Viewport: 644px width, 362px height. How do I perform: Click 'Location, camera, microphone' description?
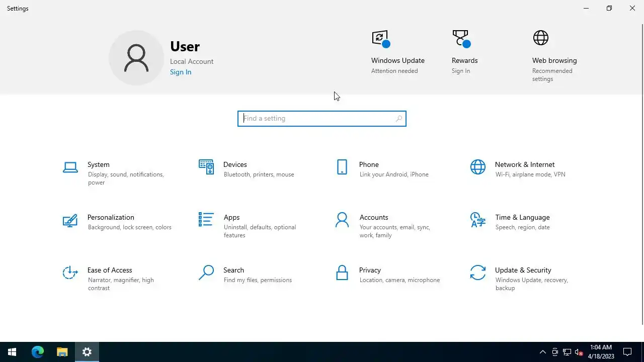tap(400, 280)
